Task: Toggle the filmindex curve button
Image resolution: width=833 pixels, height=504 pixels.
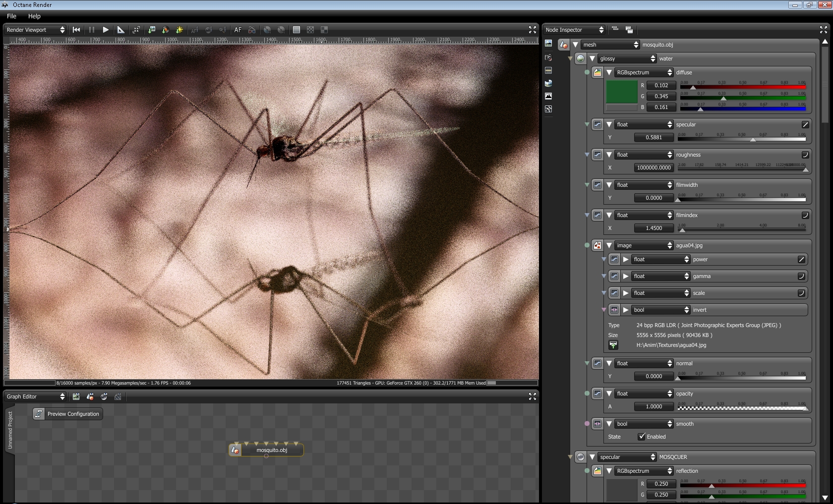Action: (805, 215)
